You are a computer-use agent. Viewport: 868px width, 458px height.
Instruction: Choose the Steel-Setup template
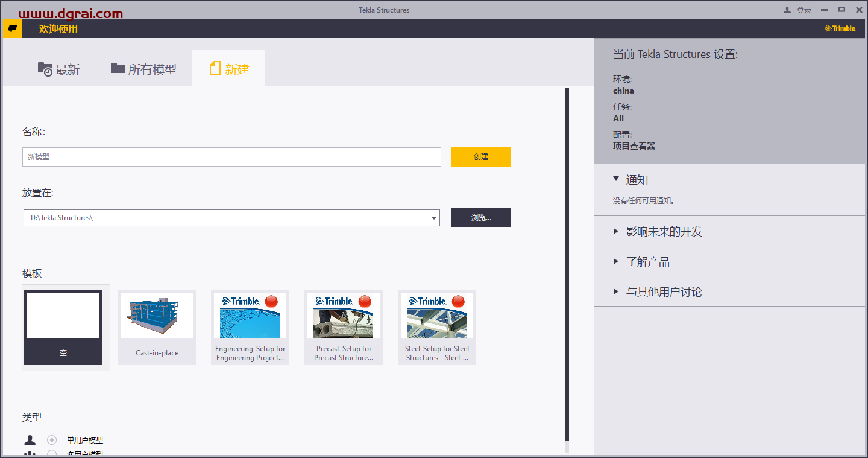point(437,328)
